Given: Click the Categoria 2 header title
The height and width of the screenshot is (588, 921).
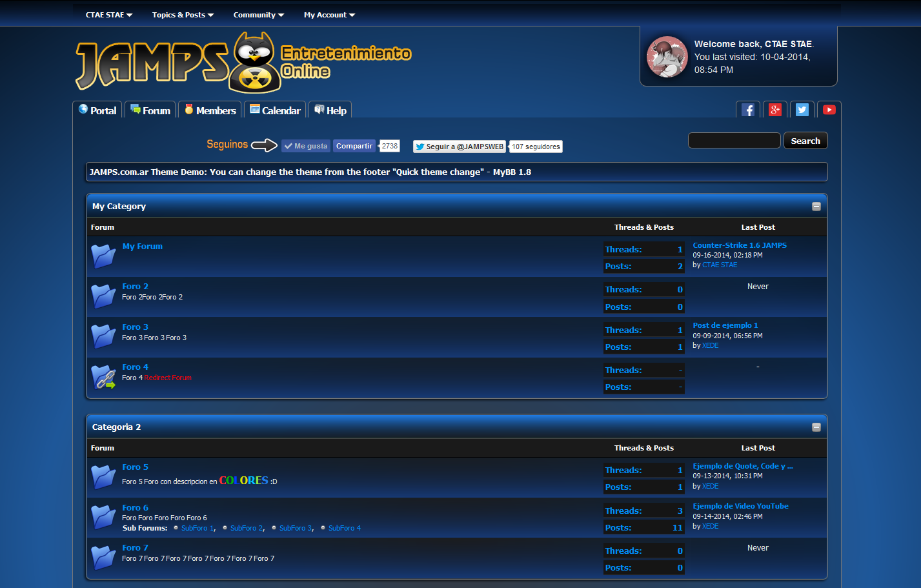Looking at the screenshot, I should point(117,427).
